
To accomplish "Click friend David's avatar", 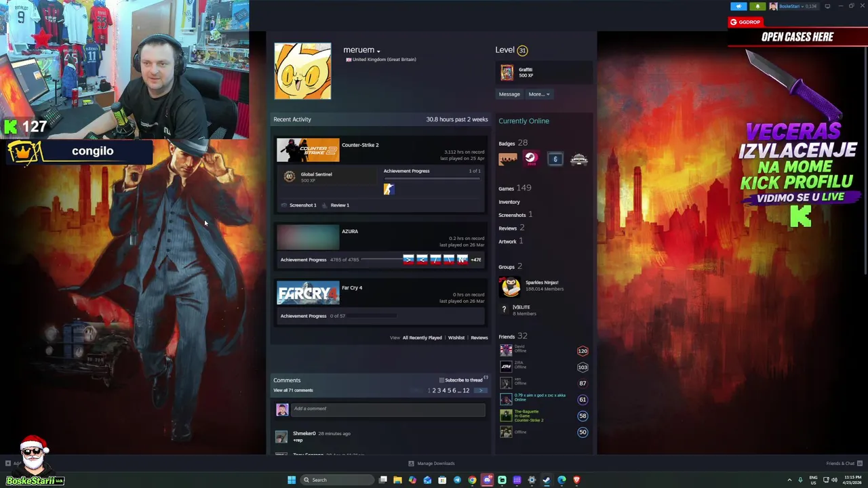I will pos(506,350).
